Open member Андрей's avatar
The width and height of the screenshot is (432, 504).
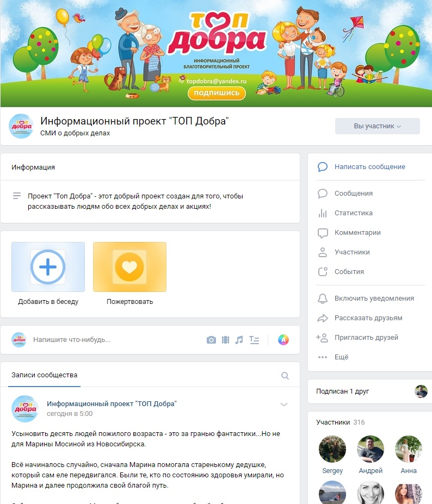click(371, 449)
